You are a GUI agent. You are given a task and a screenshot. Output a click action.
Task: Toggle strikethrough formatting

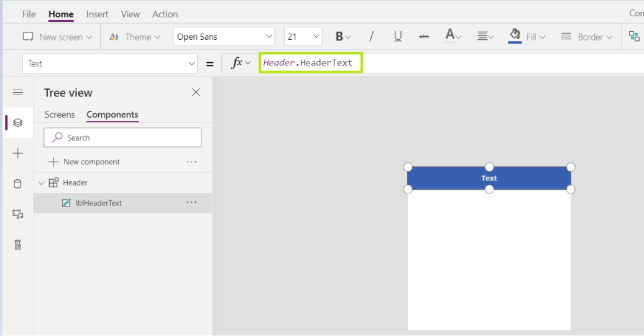(424, 37)
